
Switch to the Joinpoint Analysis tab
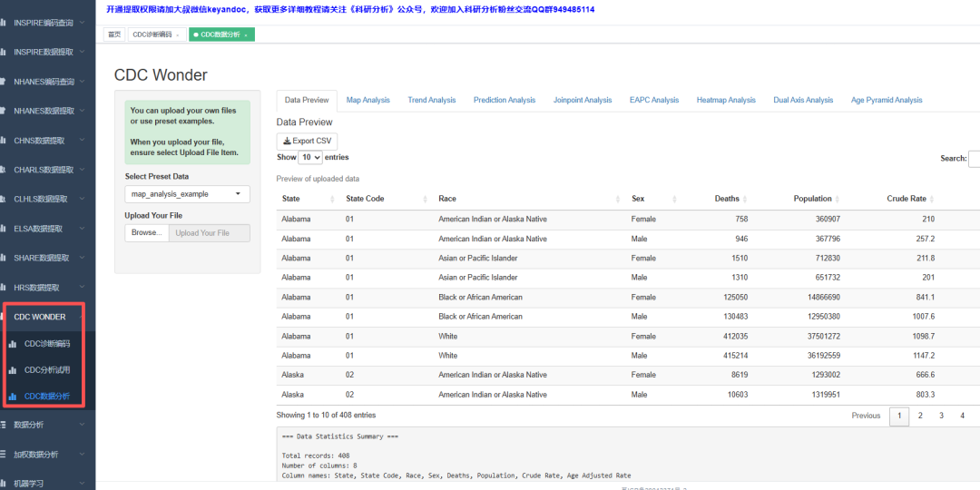tap(583, 100)
